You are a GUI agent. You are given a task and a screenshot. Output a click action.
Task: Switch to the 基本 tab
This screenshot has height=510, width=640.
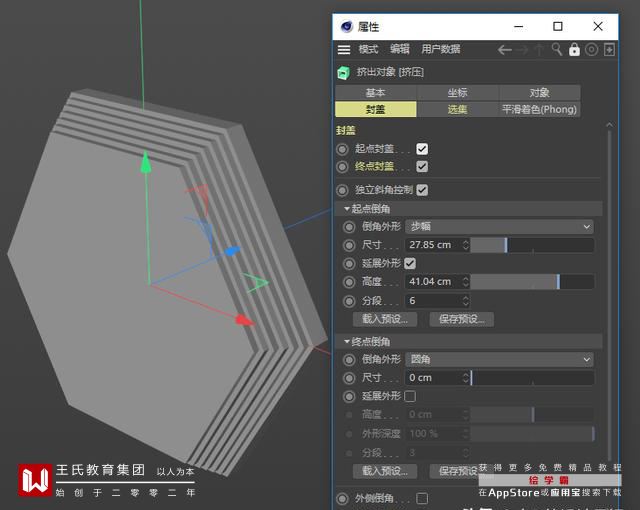click(x=376, y=93)
